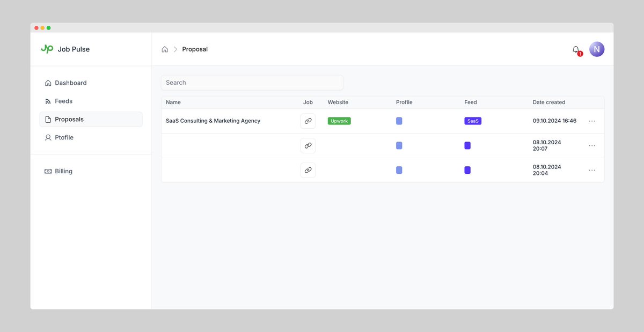Open more options for SaaS Consulting row
Screen dimensions: 644x332
coord(592,121)
